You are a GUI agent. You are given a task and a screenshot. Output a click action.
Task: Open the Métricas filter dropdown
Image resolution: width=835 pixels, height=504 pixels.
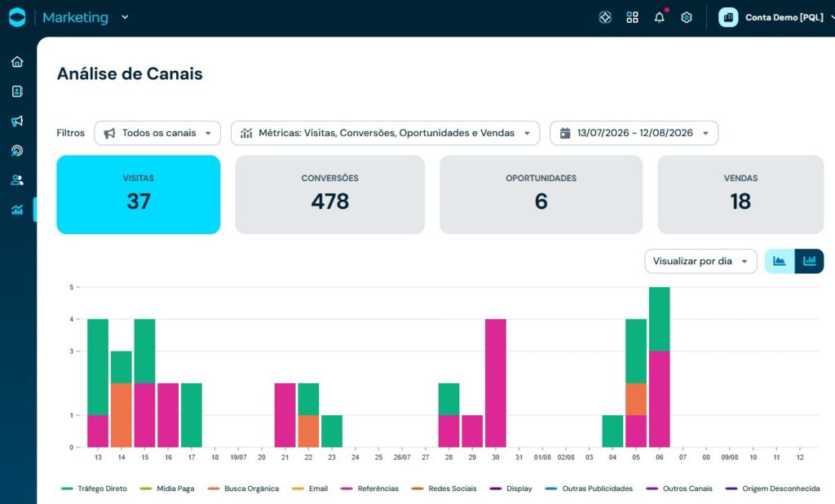click(x=385, y=133)
